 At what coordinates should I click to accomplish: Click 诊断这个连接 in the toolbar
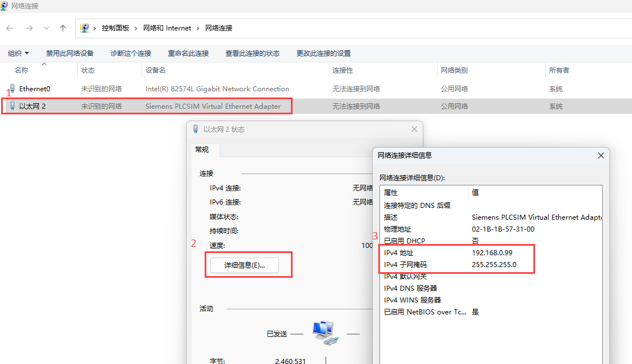131,54
